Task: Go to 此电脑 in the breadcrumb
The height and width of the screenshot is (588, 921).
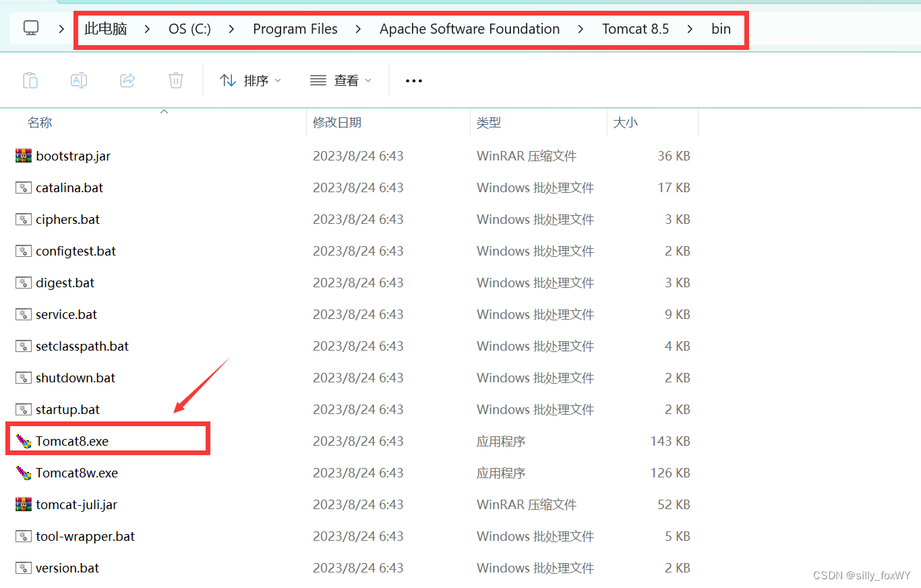Action: (x=106, y=29)
